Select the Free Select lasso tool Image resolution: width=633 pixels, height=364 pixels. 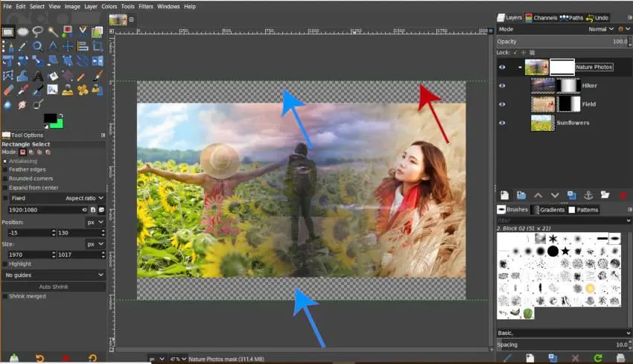[x=37, y=31]
